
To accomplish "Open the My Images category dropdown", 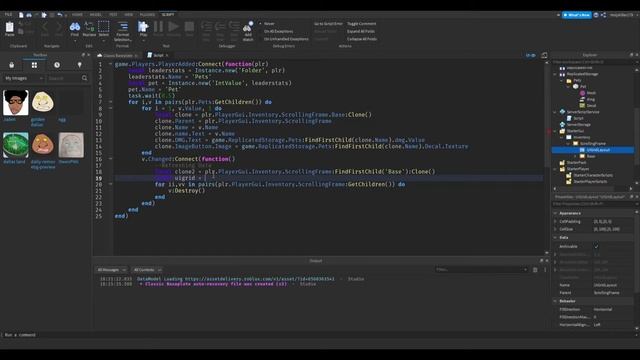I will pyautogui.click(x=24, y=78).
